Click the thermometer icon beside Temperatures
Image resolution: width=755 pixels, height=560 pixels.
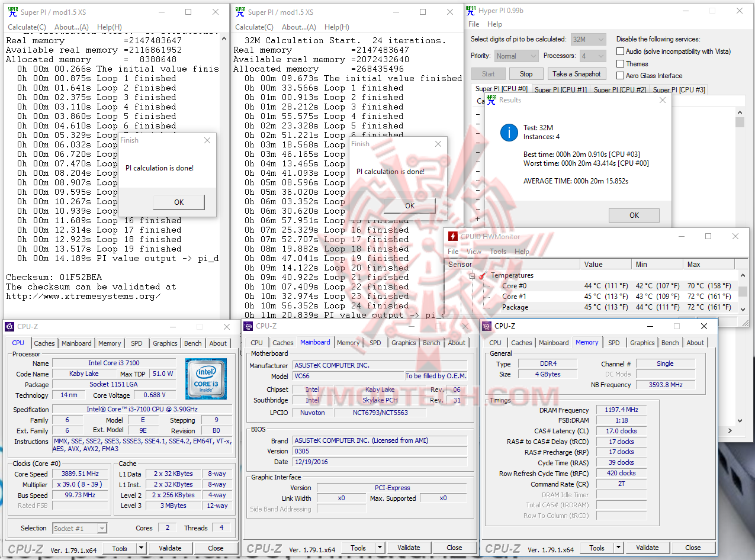point(483,275)
